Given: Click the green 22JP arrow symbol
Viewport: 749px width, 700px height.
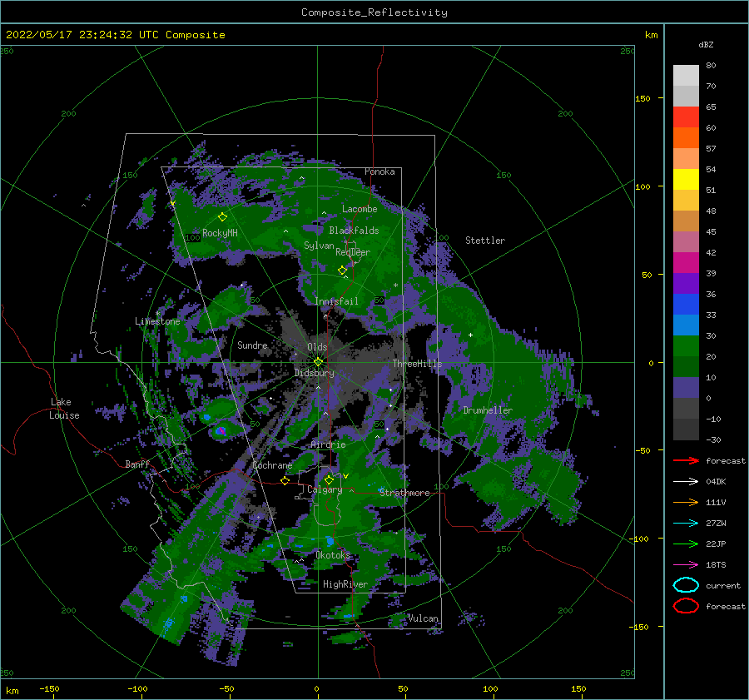Looking at the screenshot, I should (686, 544).
